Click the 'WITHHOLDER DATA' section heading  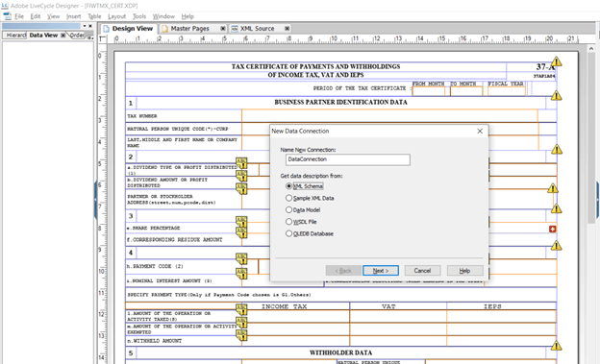point(340,352)
